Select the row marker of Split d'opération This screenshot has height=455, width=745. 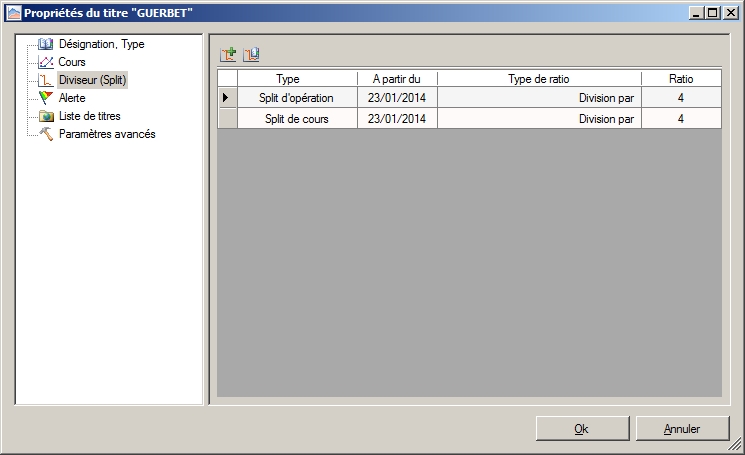[227, 98]
